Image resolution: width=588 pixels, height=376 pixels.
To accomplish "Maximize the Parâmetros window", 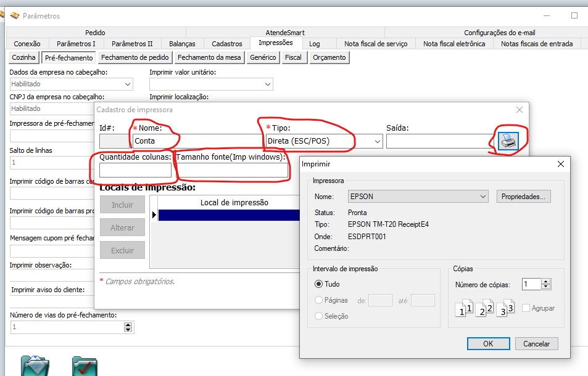I will pyautogui.click(x=574, y=16).
